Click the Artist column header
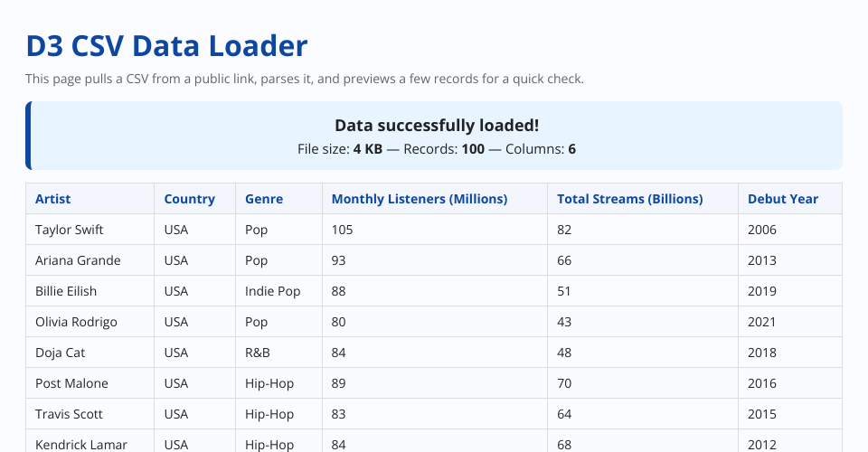This screenshot has width=868, height=452. coord(52,199)
